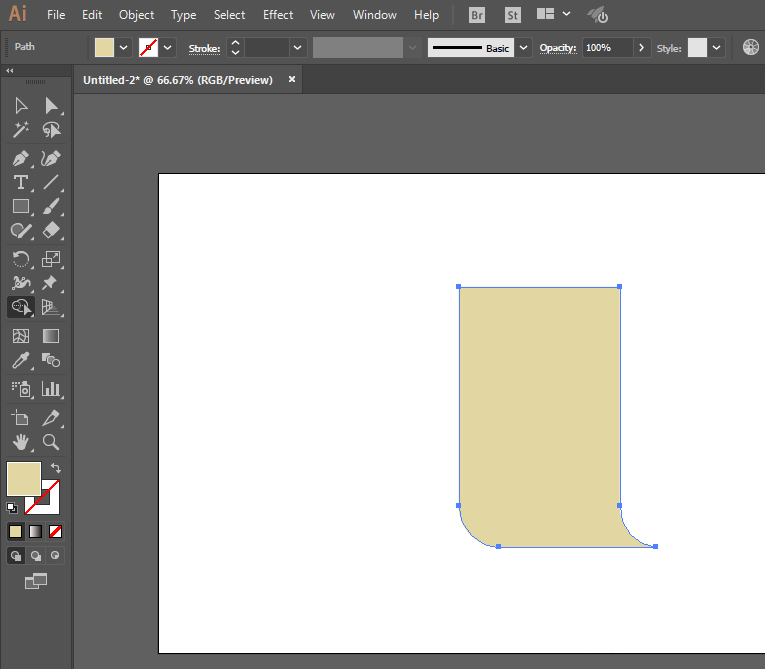
Task: Open the Object menu
Action: coord(137,15)
